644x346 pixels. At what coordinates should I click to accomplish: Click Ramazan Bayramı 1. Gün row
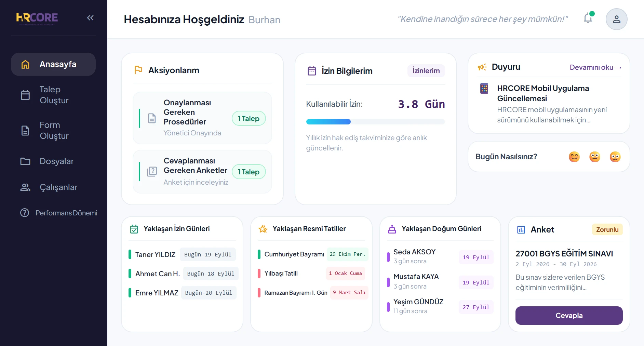(x=313, y=292)
